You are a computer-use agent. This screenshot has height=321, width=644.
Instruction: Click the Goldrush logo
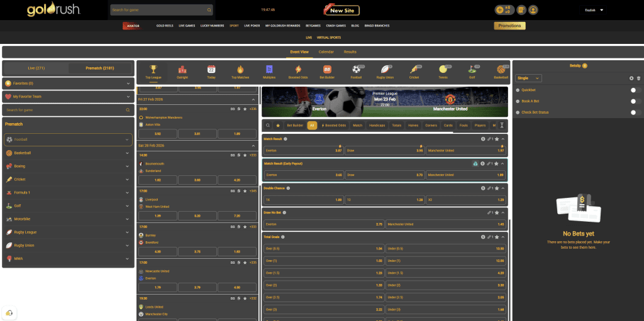(54, 10)
